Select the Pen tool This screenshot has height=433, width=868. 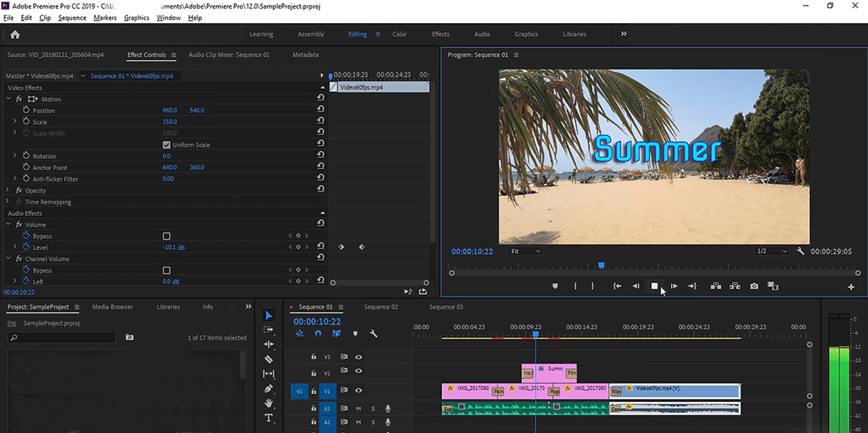click(269, 388)
